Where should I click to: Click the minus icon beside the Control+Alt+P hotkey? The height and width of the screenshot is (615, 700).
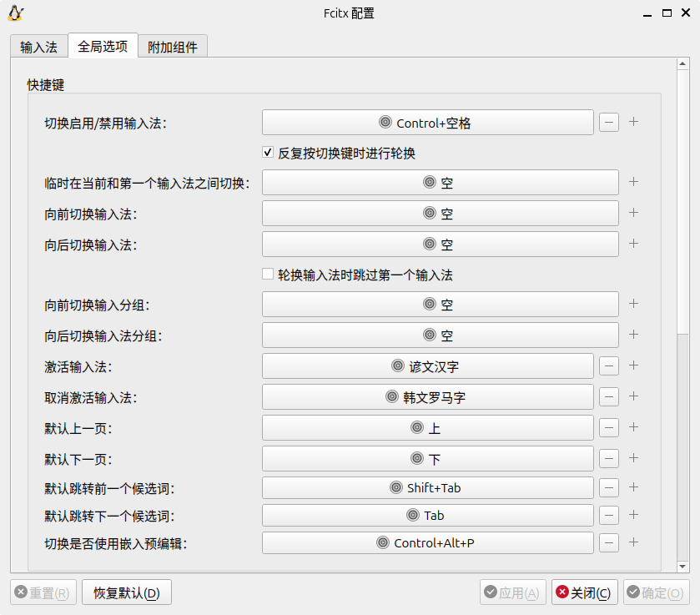[609, 543]
